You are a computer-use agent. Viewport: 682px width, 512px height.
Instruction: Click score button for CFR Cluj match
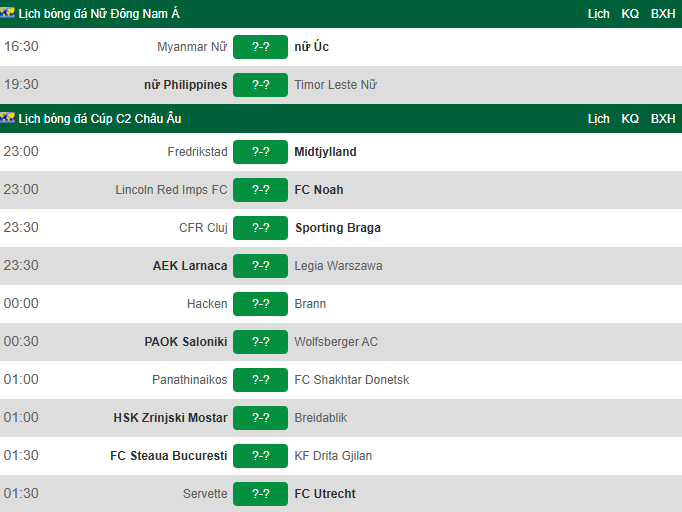(x=261, y=228)
